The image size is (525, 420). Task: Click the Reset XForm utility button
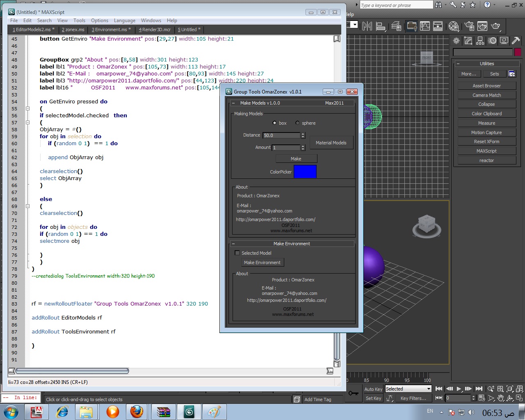tap(487, 142)
